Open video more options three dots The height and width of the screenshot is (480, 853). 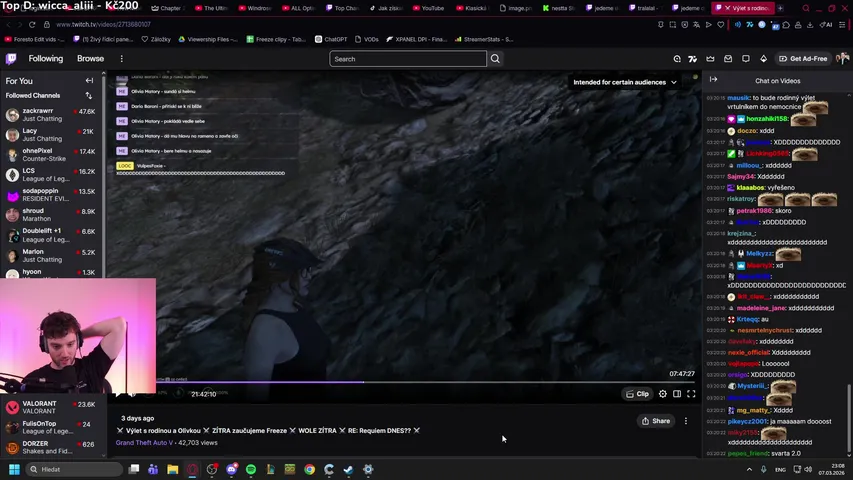point(685,421)
